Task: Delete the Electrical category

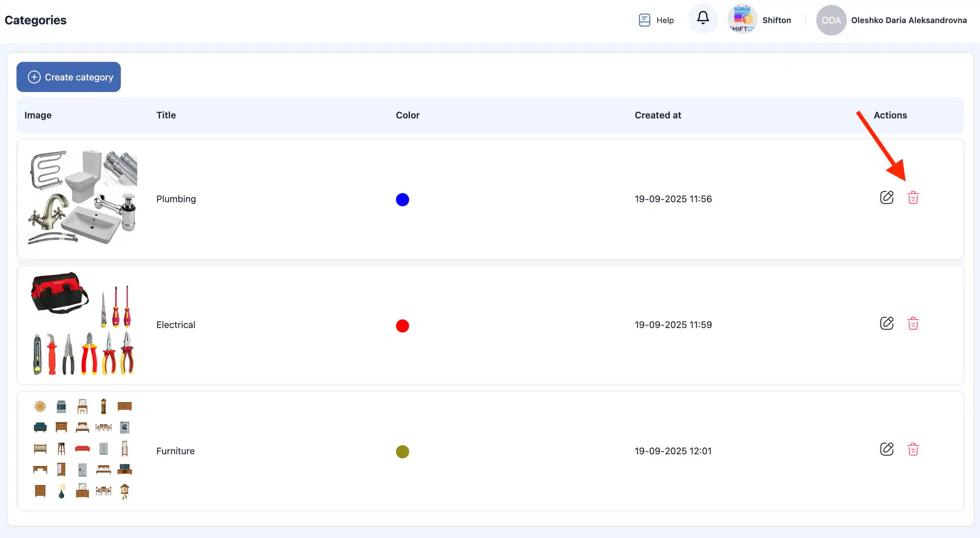Action: coord(913,323)
